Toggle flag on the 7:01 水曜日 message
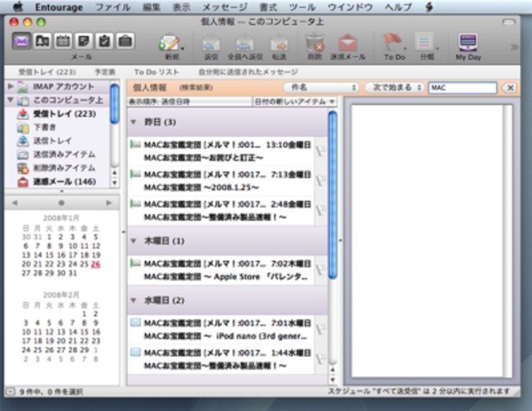This screenshot has width=532, height=411. tap(320, 329)
